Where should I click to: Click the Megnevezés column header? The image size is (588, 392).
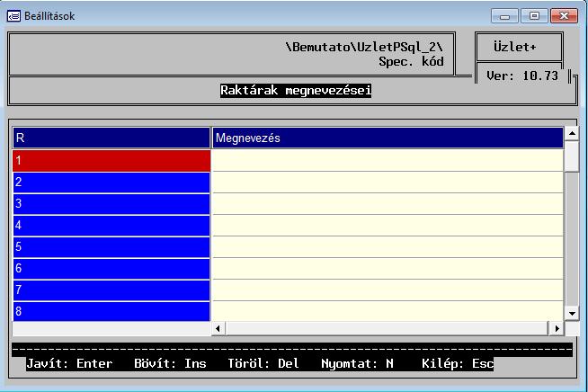[x=388, y=138]
